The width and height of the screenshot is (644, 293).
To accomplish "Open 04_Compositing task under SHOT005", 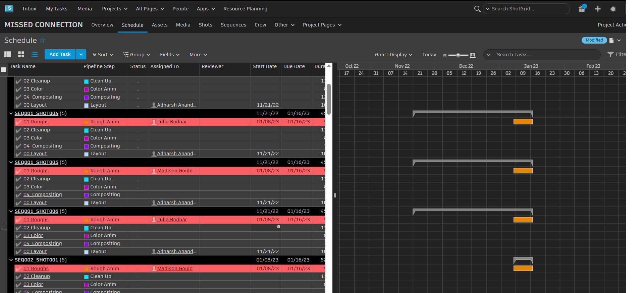I will tap(43, 194).
